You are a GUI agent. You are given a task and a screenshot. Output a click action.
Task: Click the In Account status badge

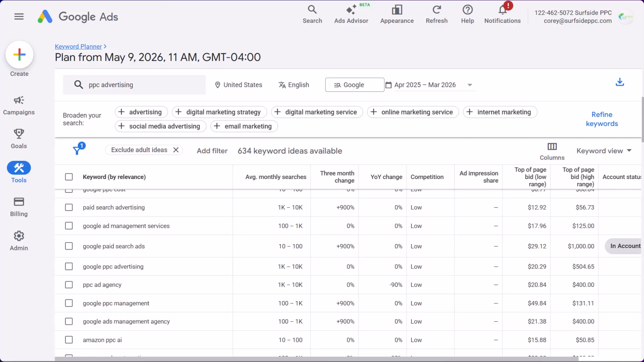coord(624,246)
